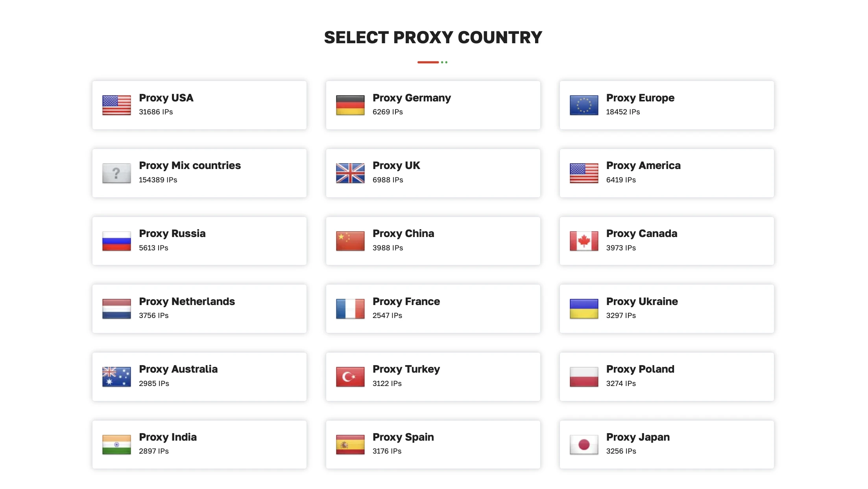Select the Proxy Netherlands card
This screenshot has height=489, width=868.
[x=199, y=309]
